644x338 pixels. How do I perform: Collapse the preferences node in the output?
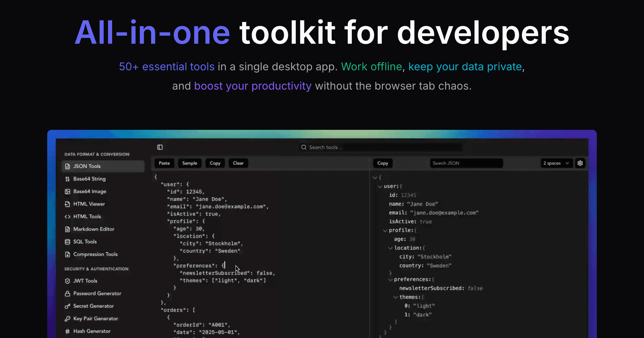[x=391, y=279]
